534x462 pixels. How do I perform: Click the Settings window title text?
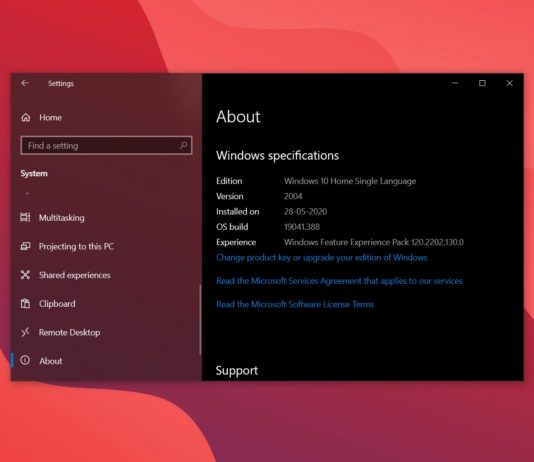tap(61, 83)
